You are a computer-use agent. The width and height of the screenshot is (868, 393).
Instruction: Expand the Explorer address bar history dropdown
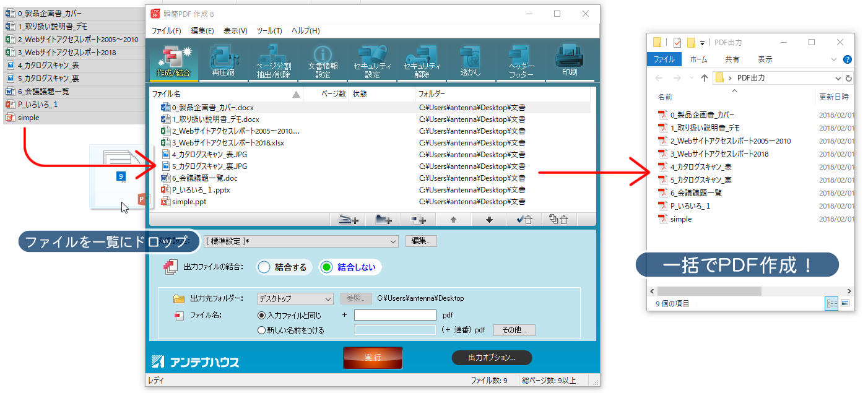click(x=838, y=78)
